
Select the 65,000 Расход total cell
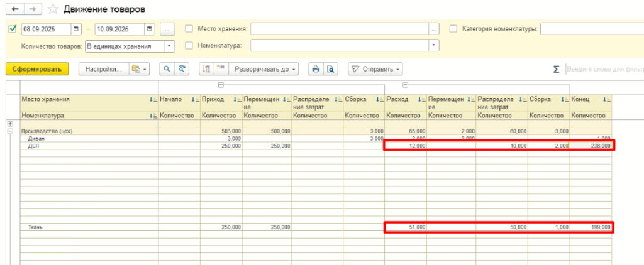[406, 131]
